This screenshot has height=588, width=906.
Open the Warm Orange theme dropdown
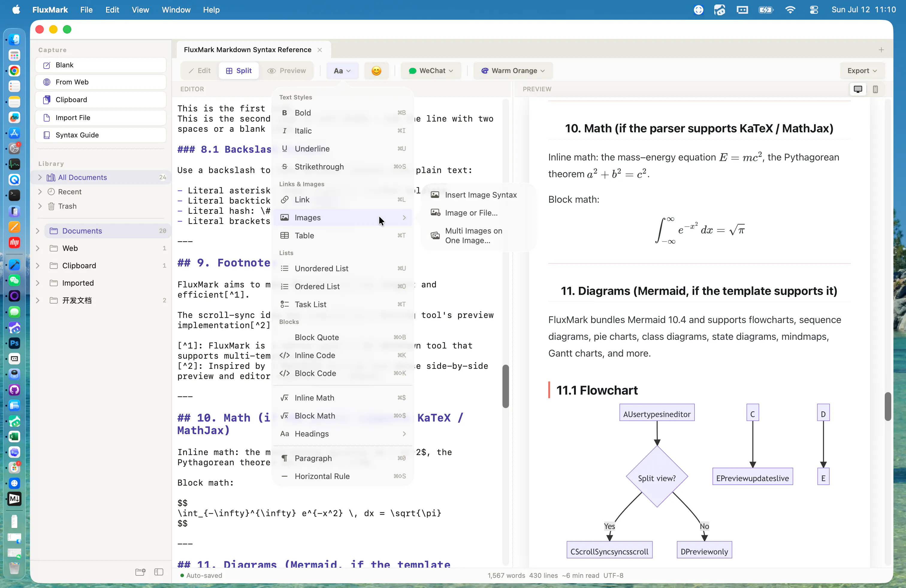[x=513, y=71]
